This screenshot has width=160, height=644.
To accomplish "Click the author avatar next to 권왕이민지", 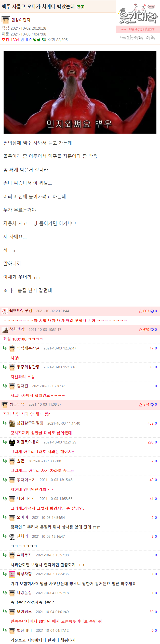I will click(x=5, y=20).
